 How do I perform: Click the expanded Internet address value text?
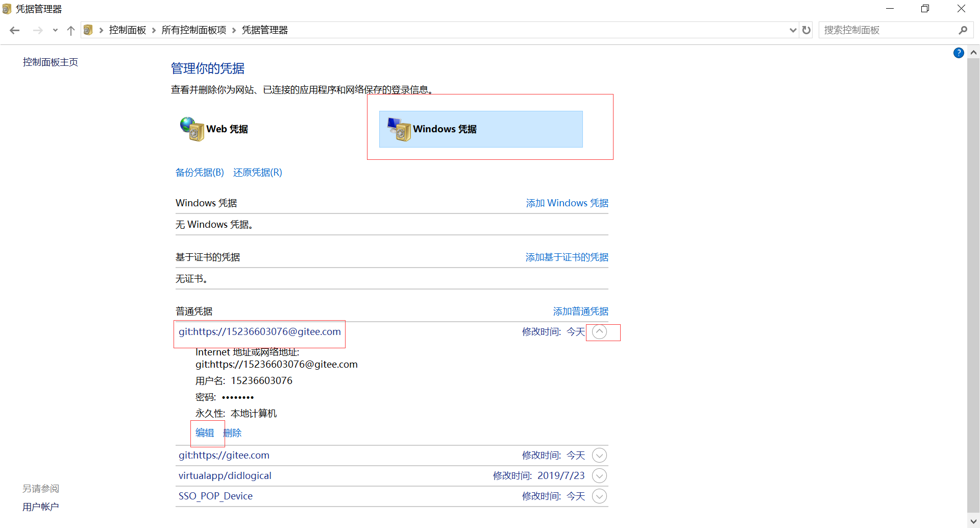(x=277, y=365)
